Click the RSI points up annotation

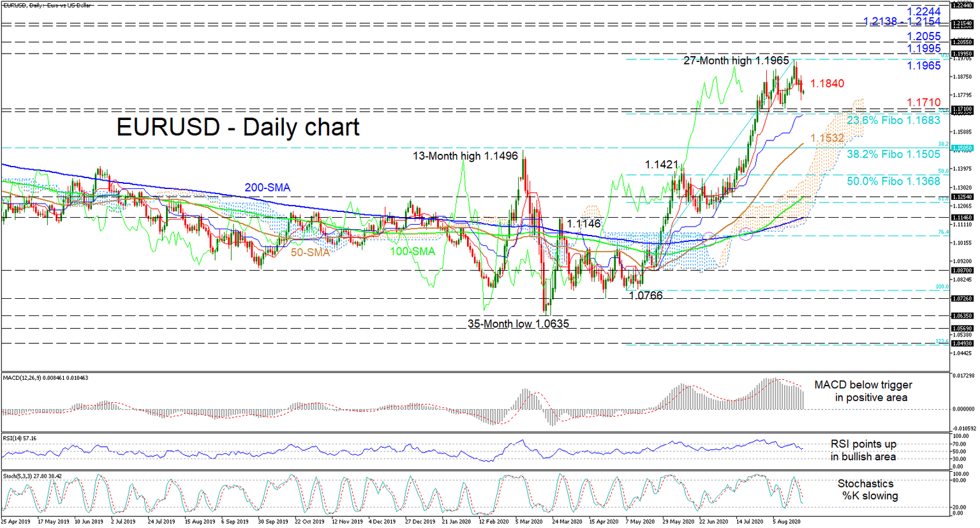pyautogui.click(x=864, y=444)
